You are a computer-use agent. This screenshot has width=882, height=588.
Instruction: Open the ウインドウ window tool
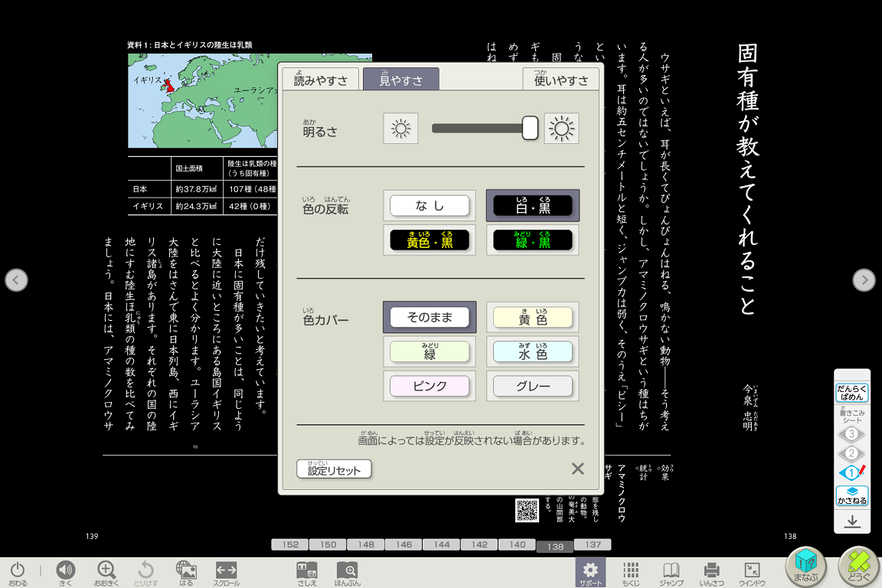(x=752, y=572)
